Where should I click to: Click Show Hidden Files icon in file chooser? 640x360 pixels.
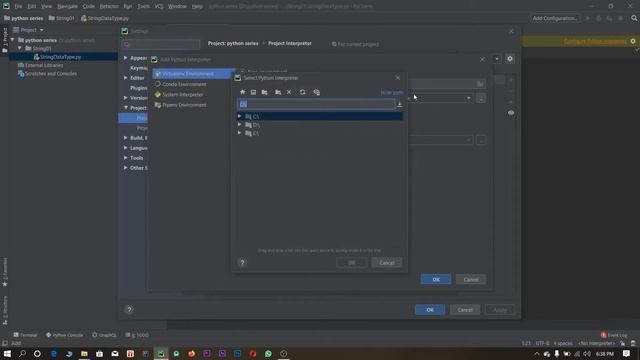(316, 92)
